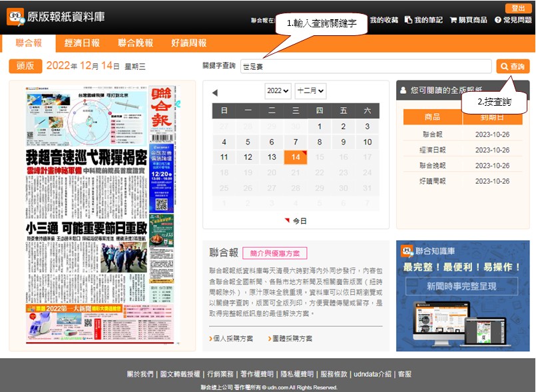
Task: Open 購買商品 shopping cart link
Action: (x=469, y=21)
